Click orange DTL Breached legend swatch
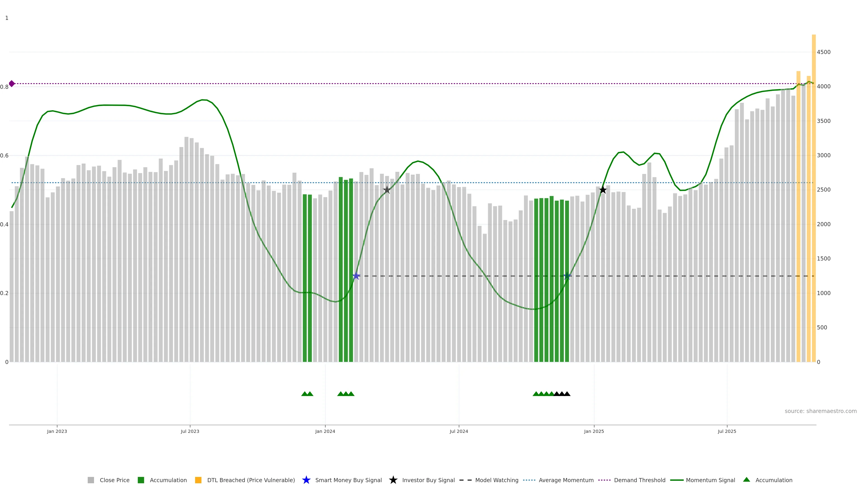 tap(198, 480)
